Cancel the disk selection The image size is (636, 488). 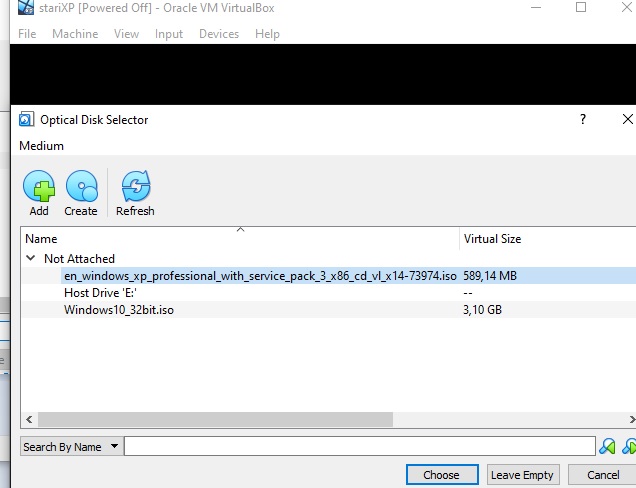[602, 475]
